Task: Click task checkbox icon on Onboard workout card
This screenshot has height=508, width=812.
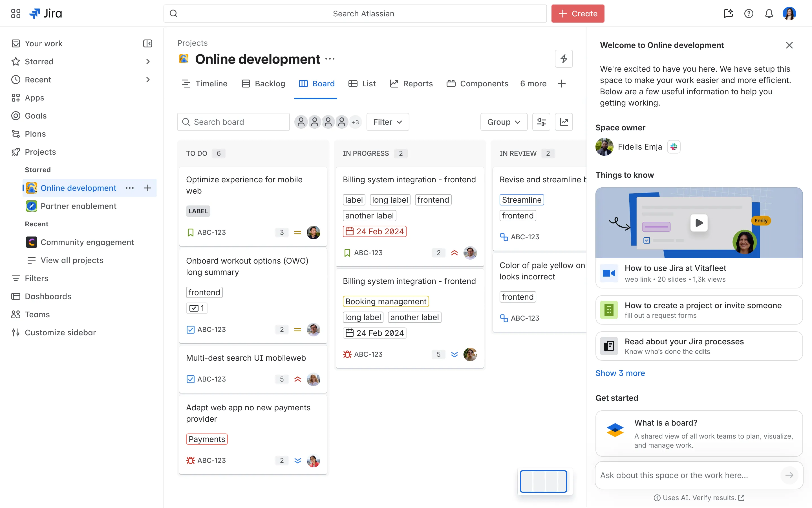Action: 190,330
